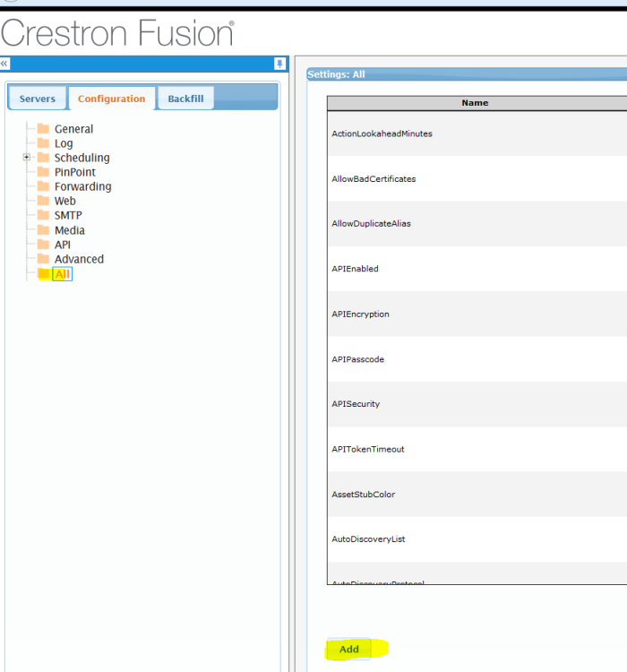Image resolution: width=627 pixels, height=672 pixels.
Task: Sort by the Name column header
Action: coord(477,103)
